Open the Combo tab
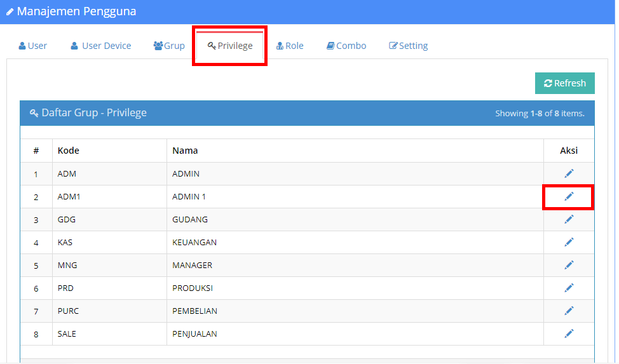Image resolution: width=619 pixels, height=364 pixels. click(346, 46)
